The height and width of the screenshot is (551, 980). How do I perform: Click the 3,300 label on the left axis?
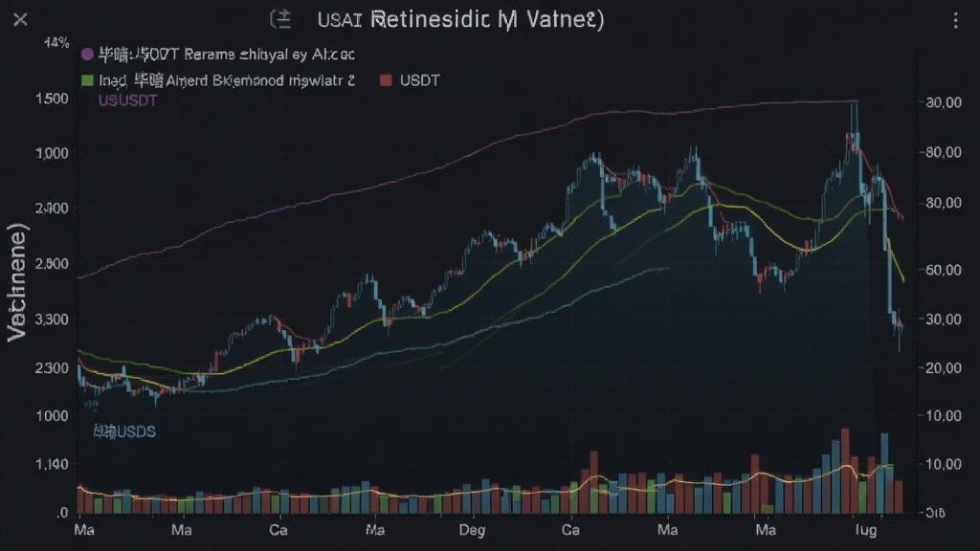pyautogui.click(x=53, y=320)
